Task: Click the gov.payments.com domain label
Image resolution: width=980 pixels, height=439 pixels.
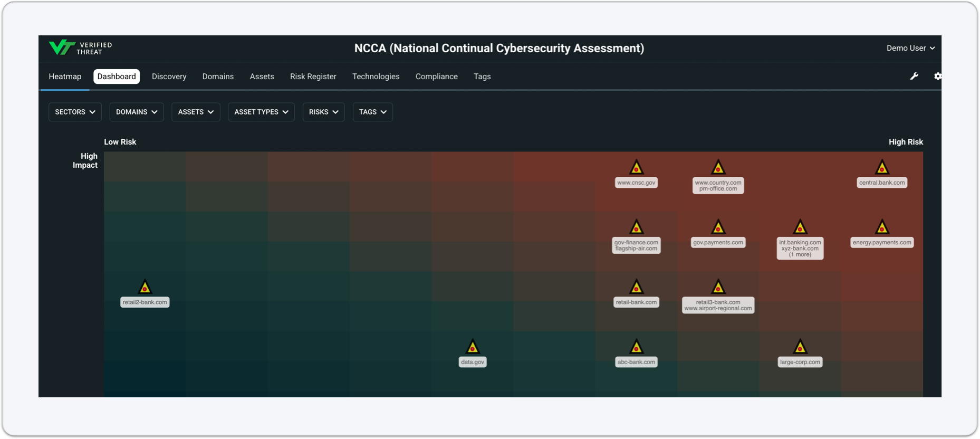Action: (718, 243)
